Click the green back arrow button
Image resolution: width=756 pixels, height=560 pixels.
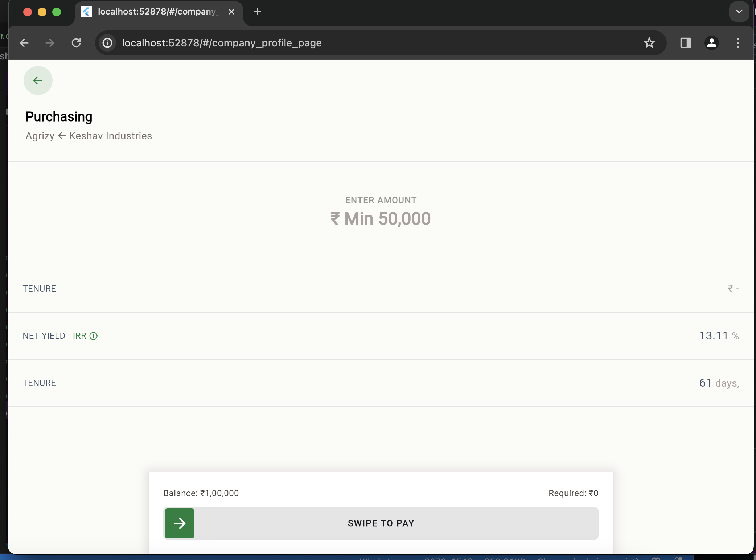click(x=38, y=81)
